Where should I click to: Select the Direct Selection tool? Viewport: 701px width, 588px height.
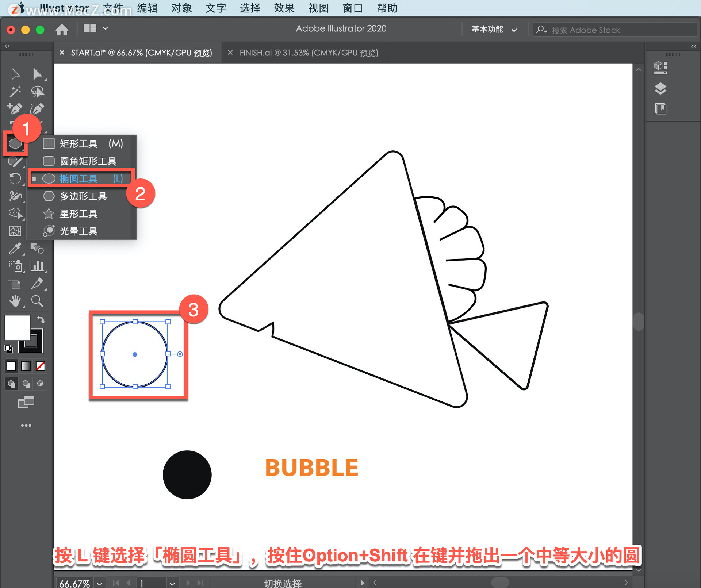pos(37,74)
